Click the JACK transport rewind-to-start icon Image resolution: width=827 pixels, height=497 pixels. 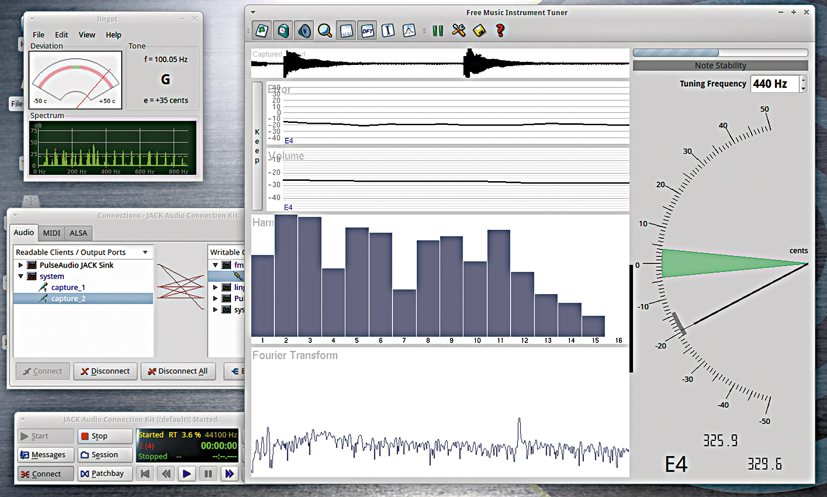[145, 474]
